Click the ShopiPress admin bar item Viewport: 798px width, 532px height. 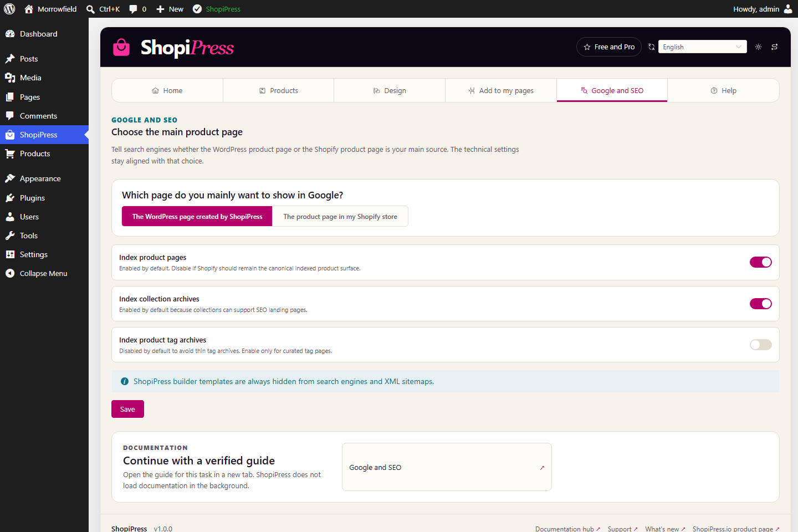coord(217,9)
